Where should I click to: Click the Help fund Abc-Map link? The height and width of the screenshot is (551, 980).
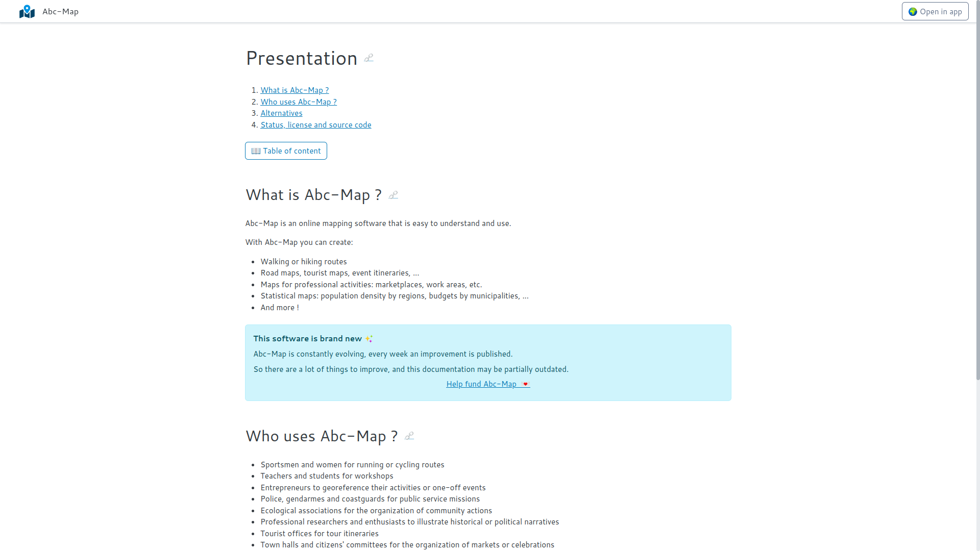click(487, 384)
